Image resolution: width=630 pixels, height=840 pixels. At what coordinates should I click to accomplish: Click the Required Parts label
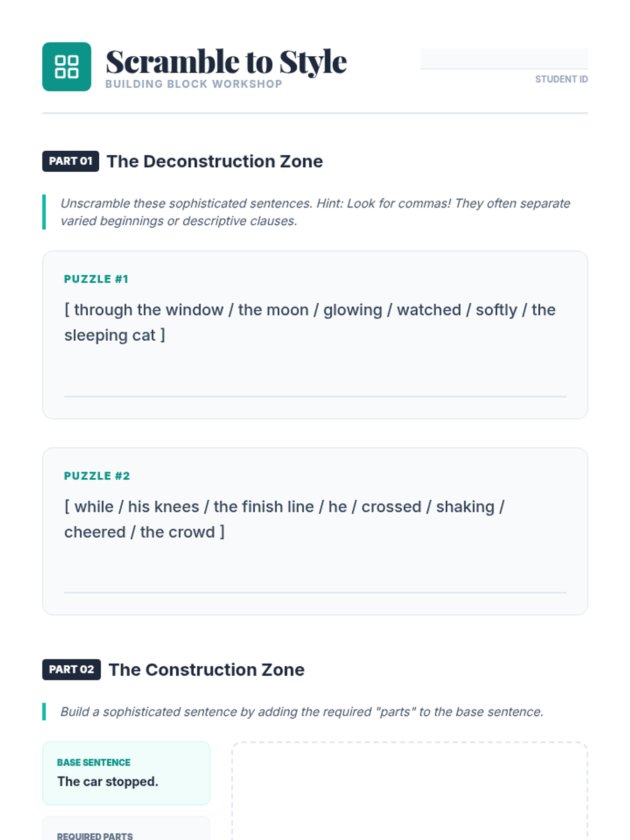coord(95,835)
